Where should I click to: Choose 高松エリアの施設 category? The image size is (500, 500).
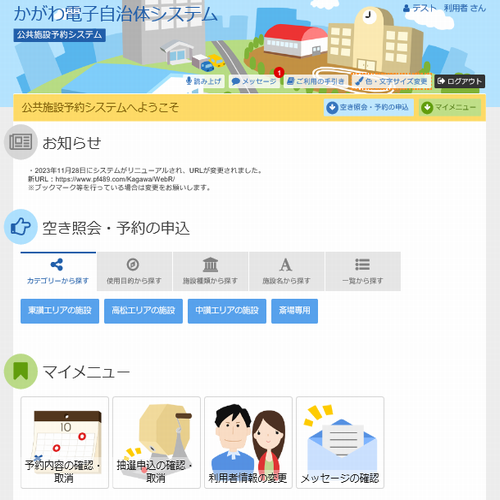click(x=143, y=311)
